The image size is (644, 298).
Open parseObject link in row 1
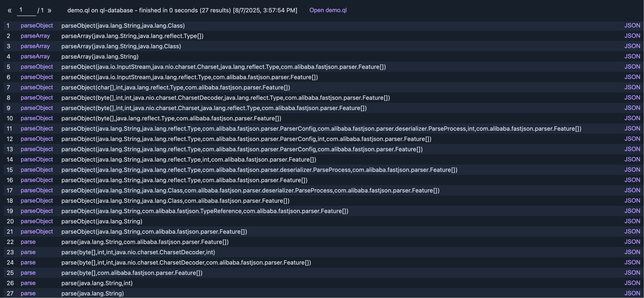click(x=37, y=26)
